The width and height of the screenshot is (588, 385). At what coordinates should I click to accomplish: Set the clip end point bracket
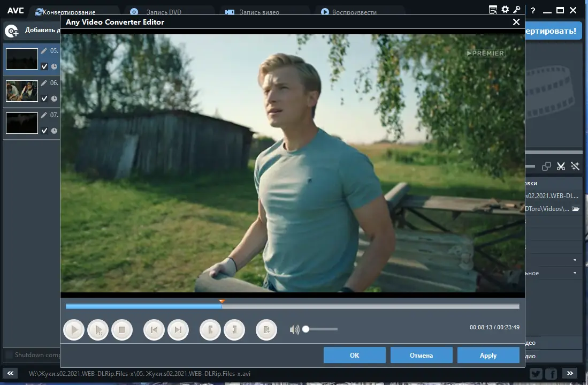(x=234, y=330)
